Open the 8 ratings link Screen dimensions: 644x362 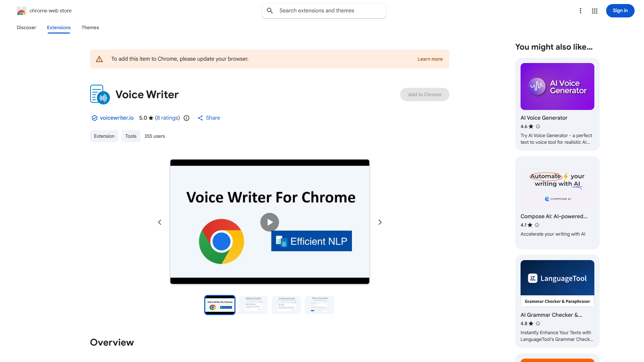click(x=167, y=118)
